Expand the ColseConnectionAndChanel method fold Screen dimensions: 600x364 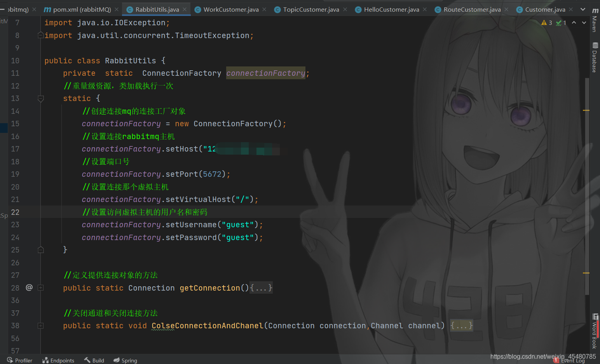40,326
